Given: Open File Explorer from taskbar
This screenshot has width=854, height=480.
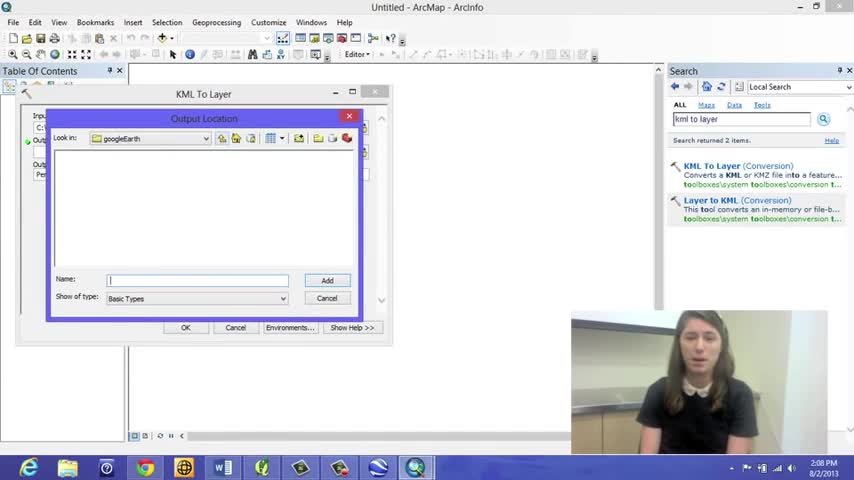Looking at the screenshot, I should pyautogui.click(x=68, y=467).
